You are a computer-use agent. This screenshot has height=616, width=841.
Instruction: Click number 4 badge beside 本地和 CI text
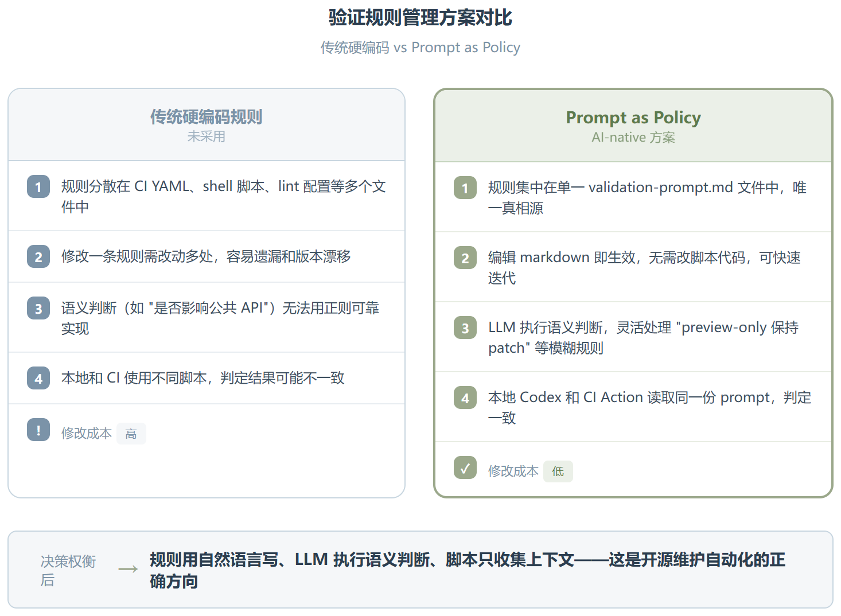click(38, 378)
